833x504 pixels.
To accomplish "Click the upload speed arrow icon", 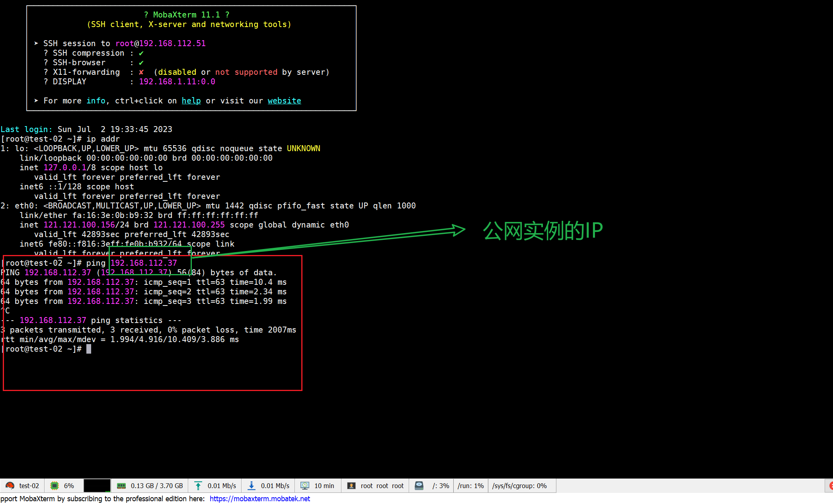I will click(198, 485).
